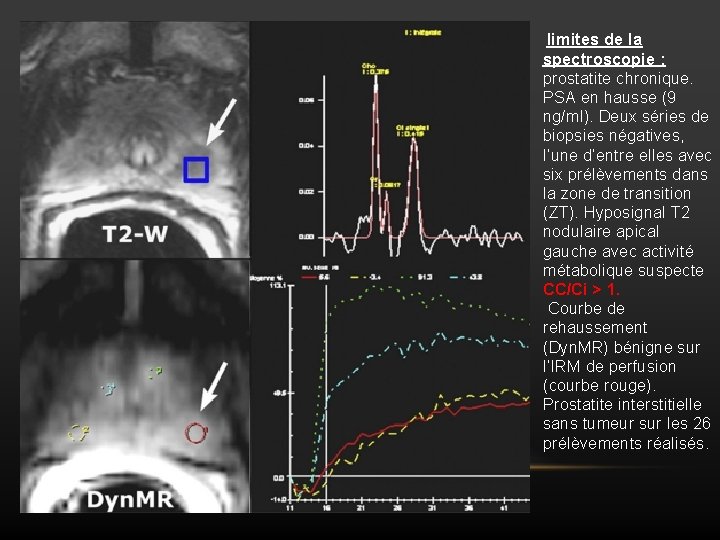Click the '21' tick on enhancement curve axis
Image resolution: width=720 pixels, height=540 pixels.
click(x=361, y=508)
